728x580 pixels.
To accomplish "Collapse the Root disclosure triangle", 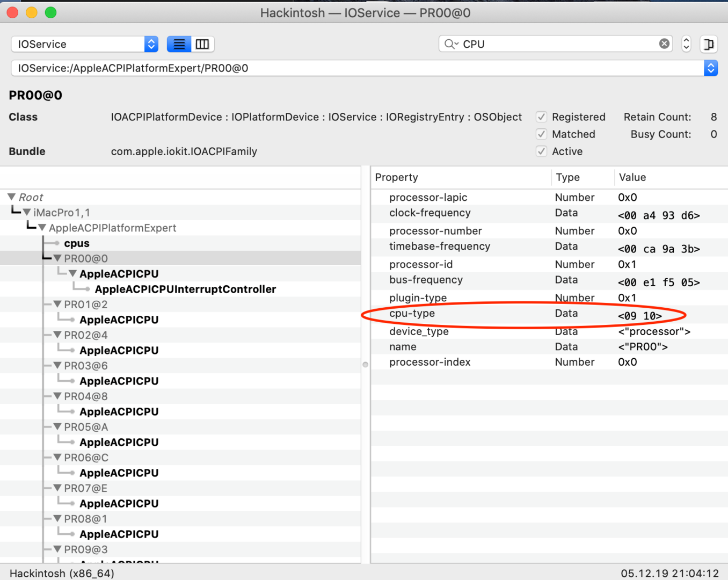I will tap(12, 197).
